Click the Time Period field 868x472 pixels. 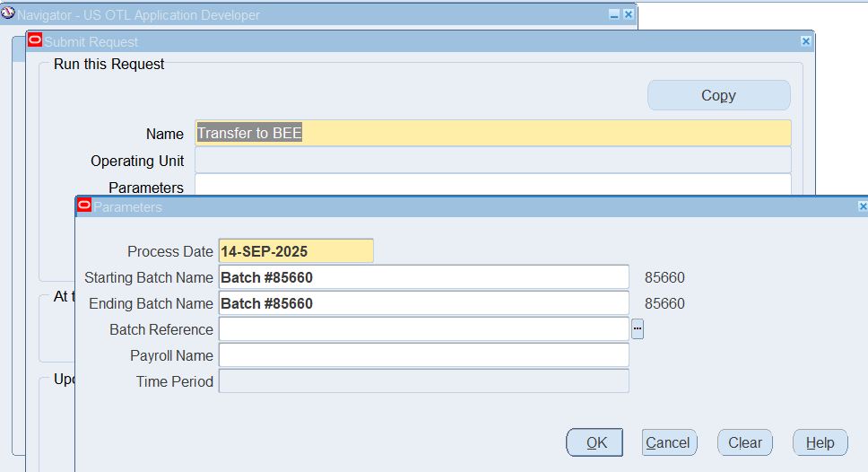tap(423, 381)
